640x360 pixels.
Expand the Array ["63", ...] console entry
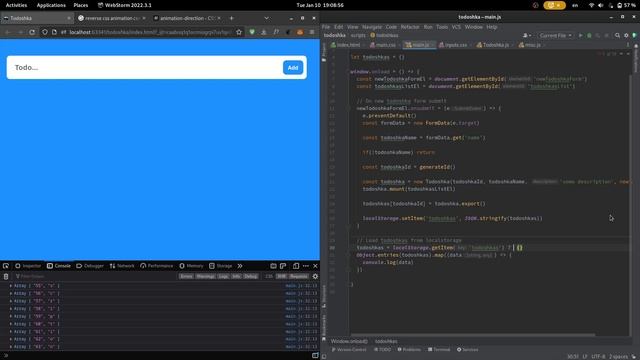point(11,347)
